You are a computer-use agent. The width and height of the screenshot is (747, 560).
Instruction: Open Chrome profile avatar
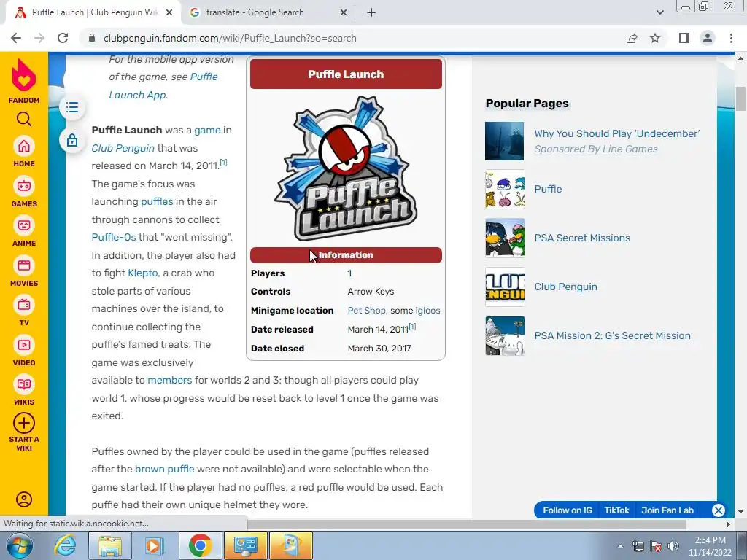(x=708, y=38)
